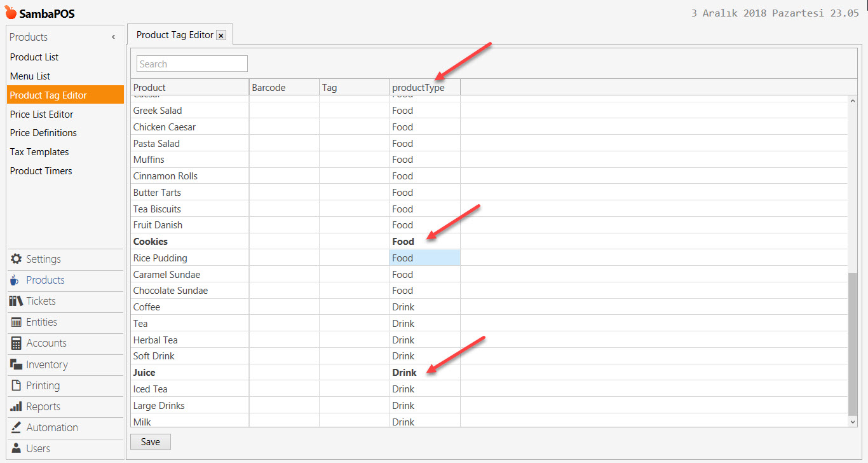
Task: Click the Accounts calculator icon
Action: pyautogui.click(x=16, y=343)
